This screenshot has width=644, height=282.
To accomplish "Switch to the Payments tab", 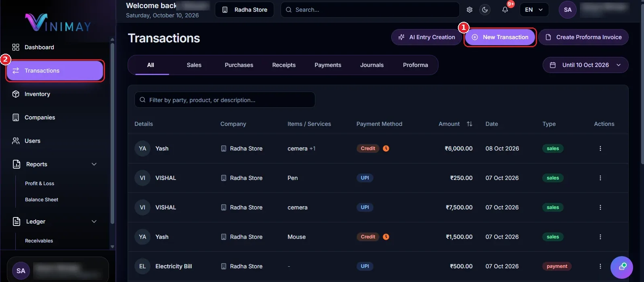I will coord(328,65).
